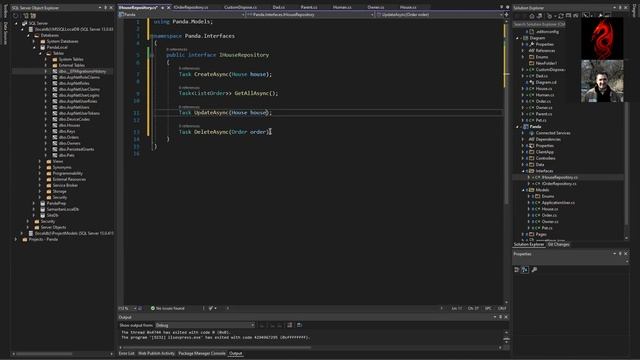Open the Package Manager Console tab
640x360 pixels.
point(202,353)
